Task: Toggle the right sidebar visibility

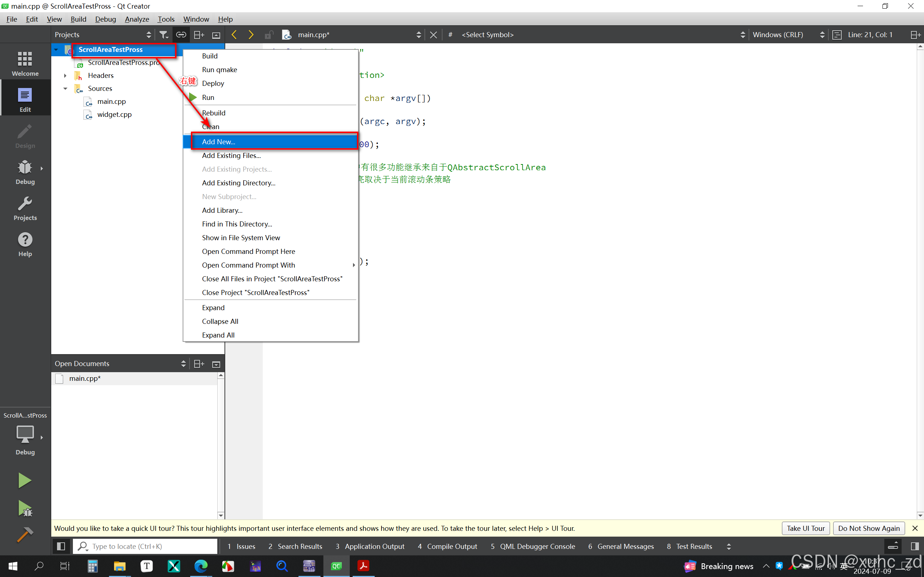Action: [915, 546]
